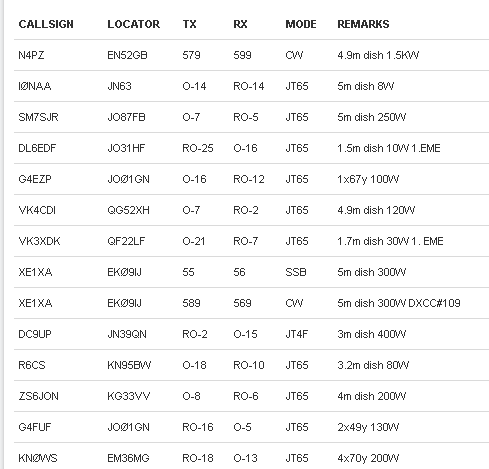
Task: Click locator JO87FB for SM7SJR
Action: pos(126,117)
